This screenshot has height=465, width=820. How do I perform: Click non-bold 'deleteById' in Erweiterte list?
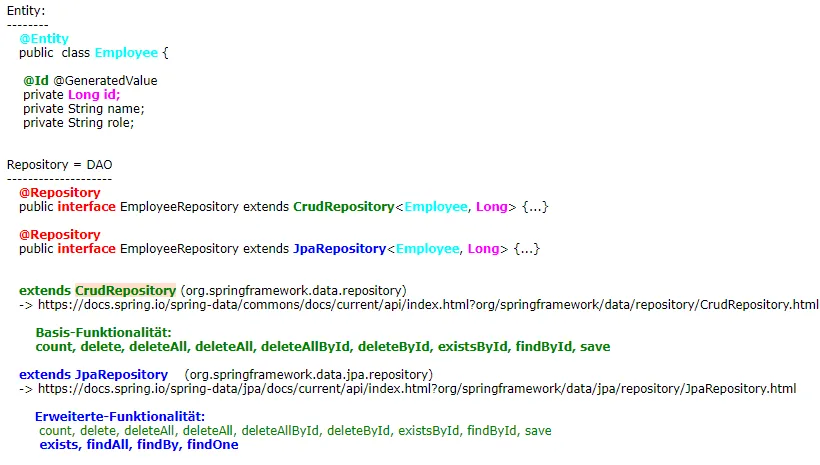(x=358, y=431)
